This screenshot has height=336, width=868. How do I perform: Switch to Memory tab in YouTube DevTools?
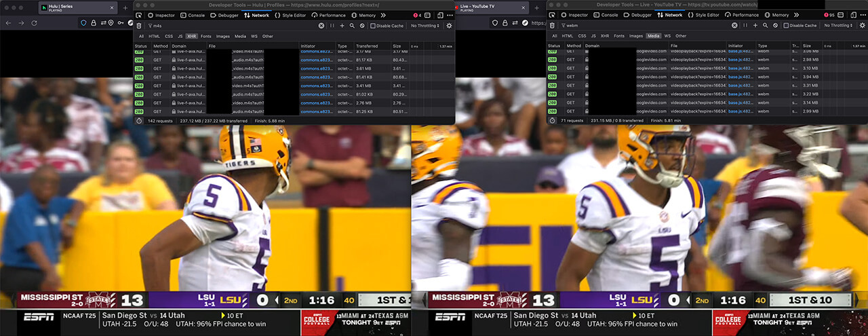coord(777,15)
